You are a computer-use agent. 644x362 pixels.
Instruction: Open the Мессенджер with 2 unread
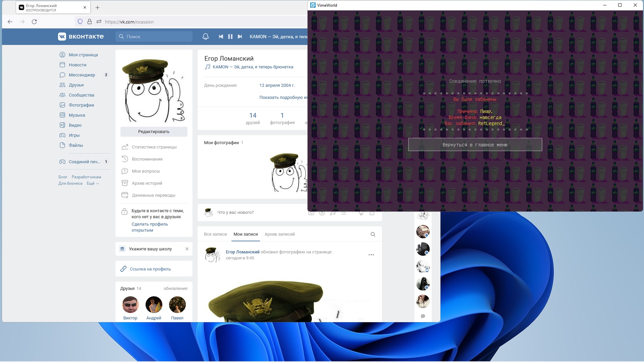coord(82,75)
